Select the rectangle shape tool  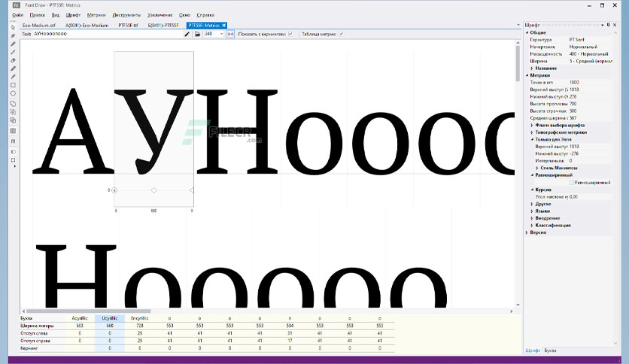14,86
